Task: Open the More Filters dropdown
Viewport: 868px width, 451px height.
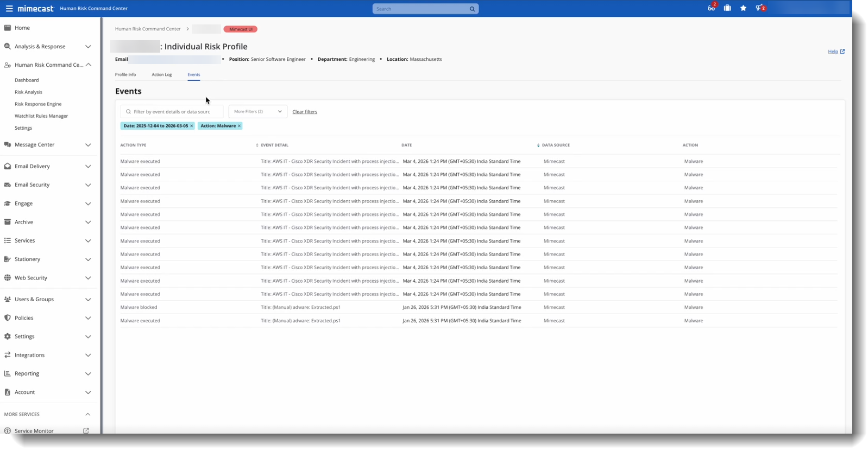Action: click(x=257, y=112)
